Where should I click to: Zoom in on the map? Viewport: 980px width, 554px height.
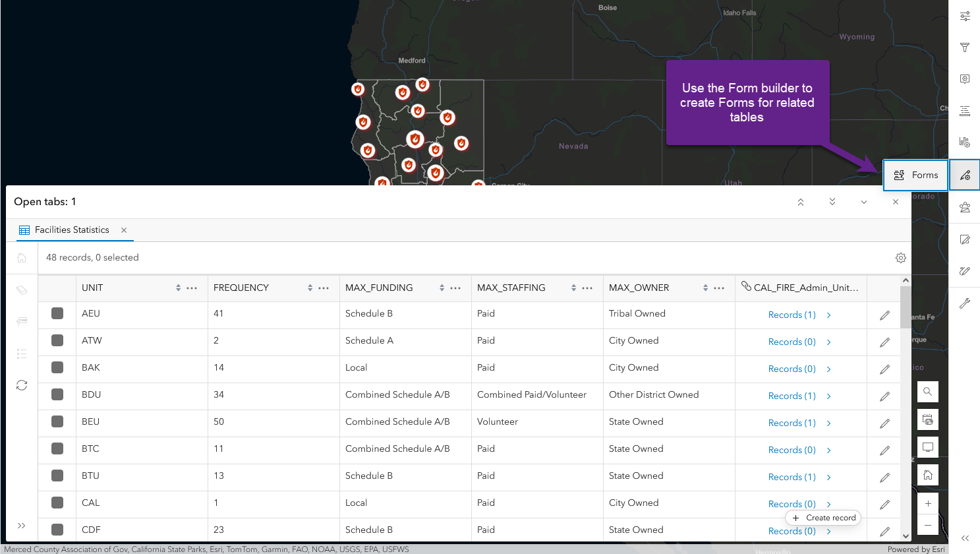point(927,504)
